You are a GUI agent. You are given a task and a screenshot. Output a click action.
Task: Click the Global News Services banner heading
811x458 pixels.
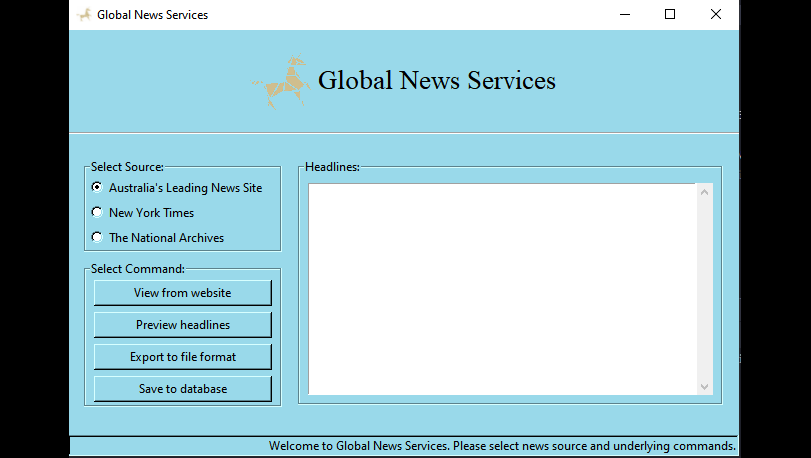437,80
